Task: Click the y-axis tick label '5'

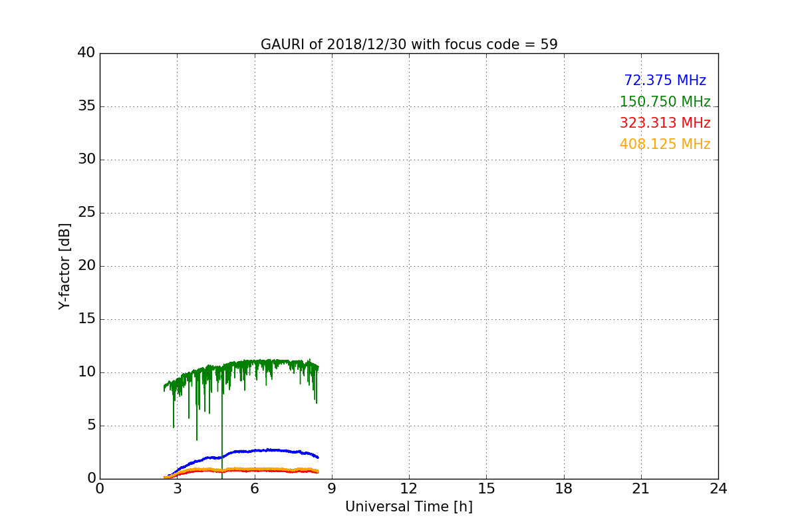Action: [x=91, y=426]
